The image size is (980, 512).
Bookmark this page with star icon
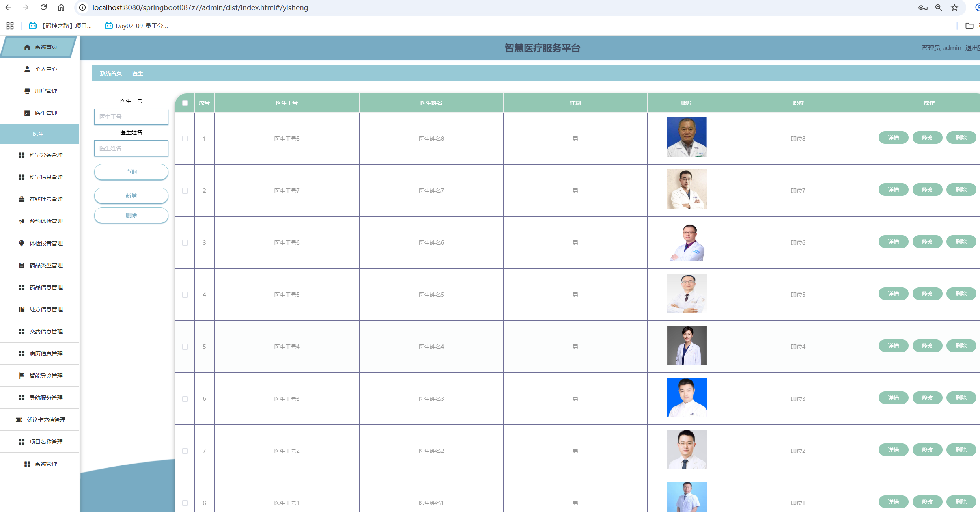pos(954,7)
